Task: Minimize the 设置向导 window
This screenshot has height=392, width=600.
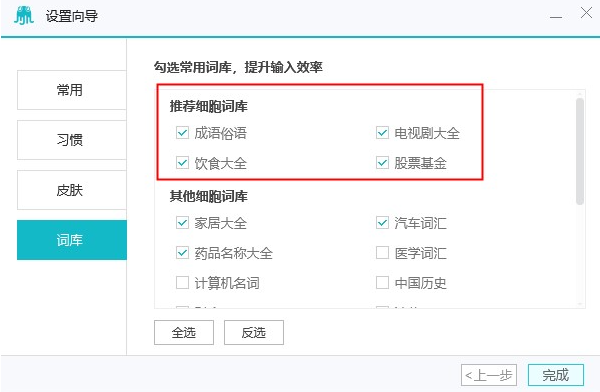Action: pyautogui.click(x=556, y=17)
